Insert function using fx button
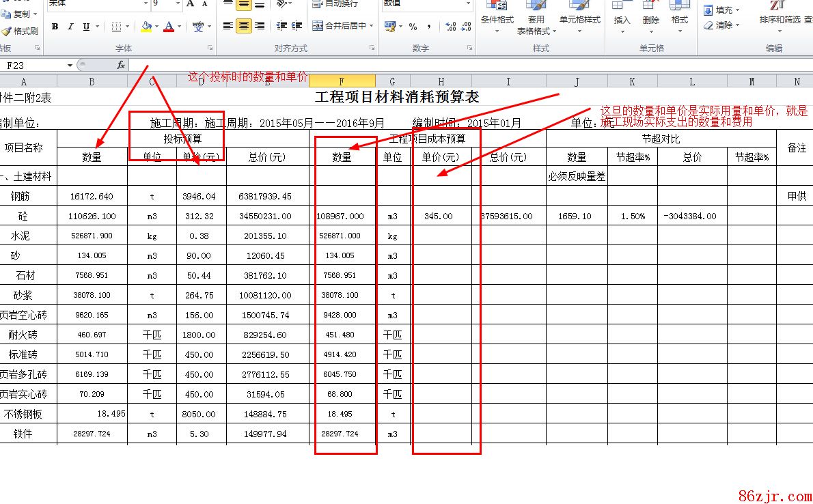The width and height of the screenshot is (813, 504). [121, 65]
